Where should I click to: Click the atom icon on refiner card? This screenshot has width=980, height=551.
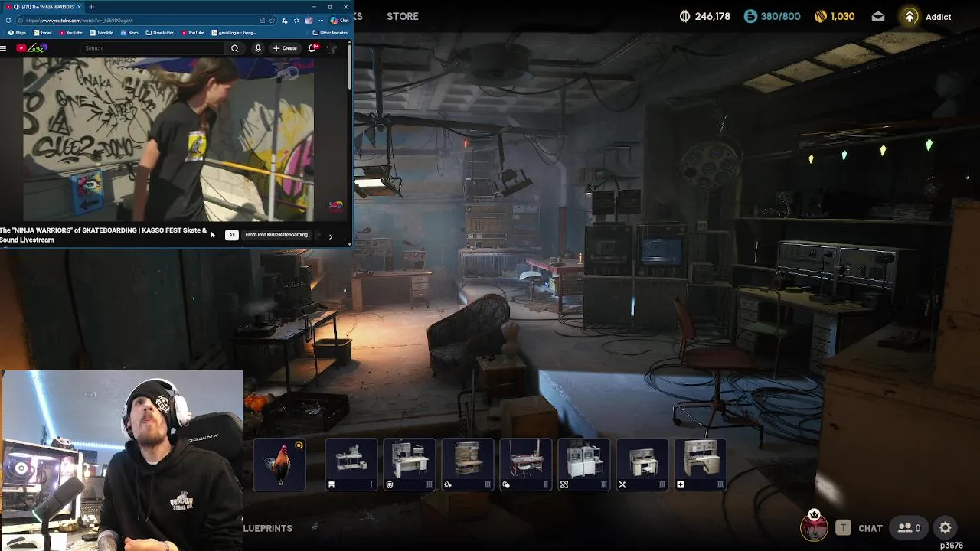click(564, 484)
